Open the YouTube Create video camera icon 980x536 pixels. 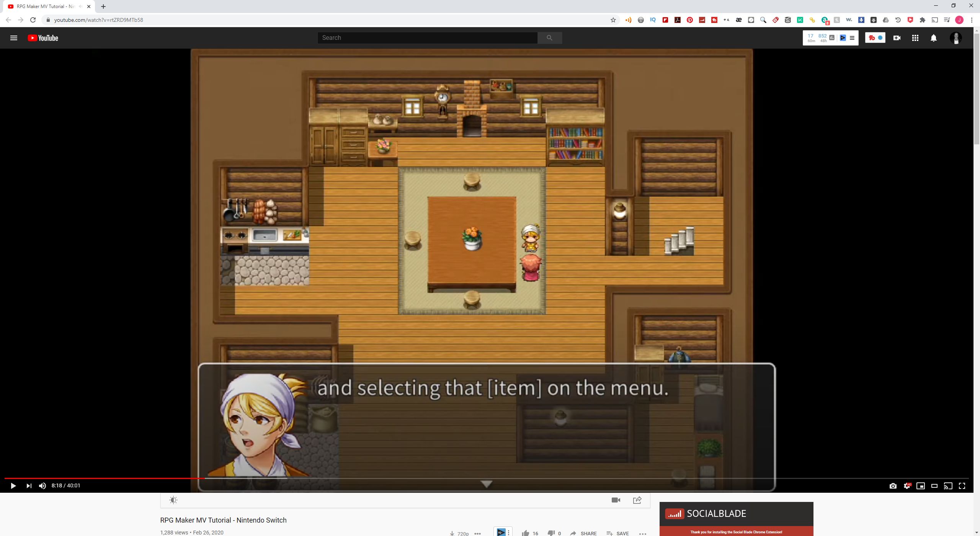click(897, 38)
